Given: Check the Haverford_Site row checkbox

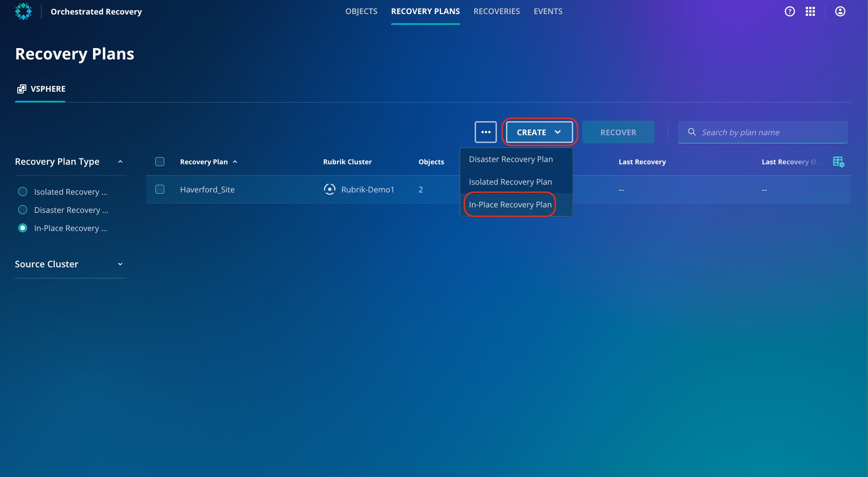Looking at the screenshot, I should (160, 189).
